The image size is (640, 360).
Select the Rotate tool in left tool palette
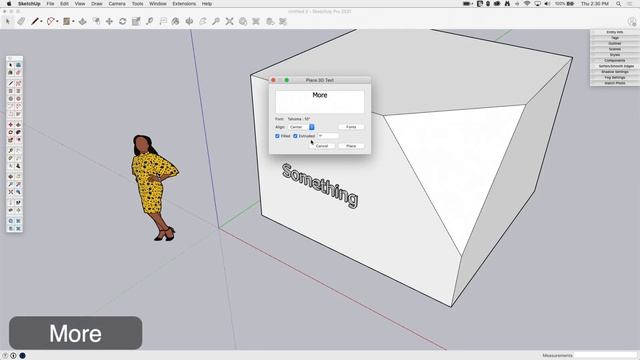pyautogui.click(x=11, y=132)
